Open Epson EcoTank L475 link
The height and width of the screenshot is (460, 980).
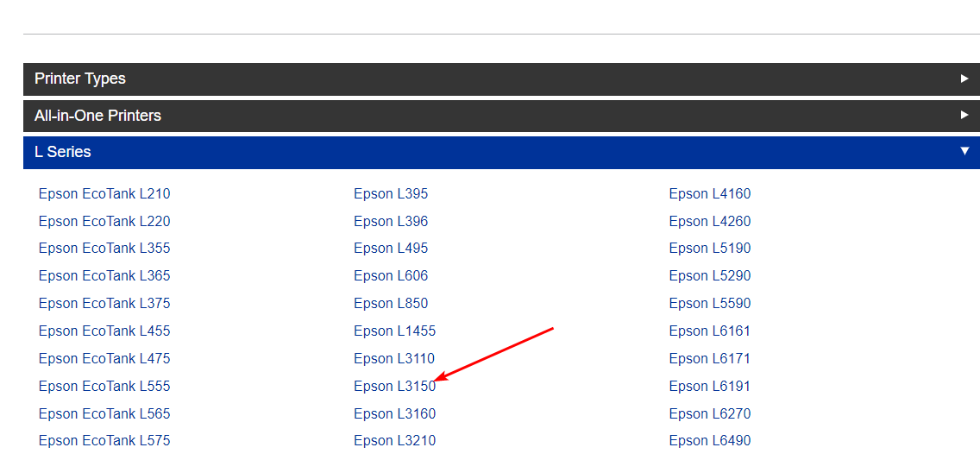pyautogui.click(x=104, y=358)
